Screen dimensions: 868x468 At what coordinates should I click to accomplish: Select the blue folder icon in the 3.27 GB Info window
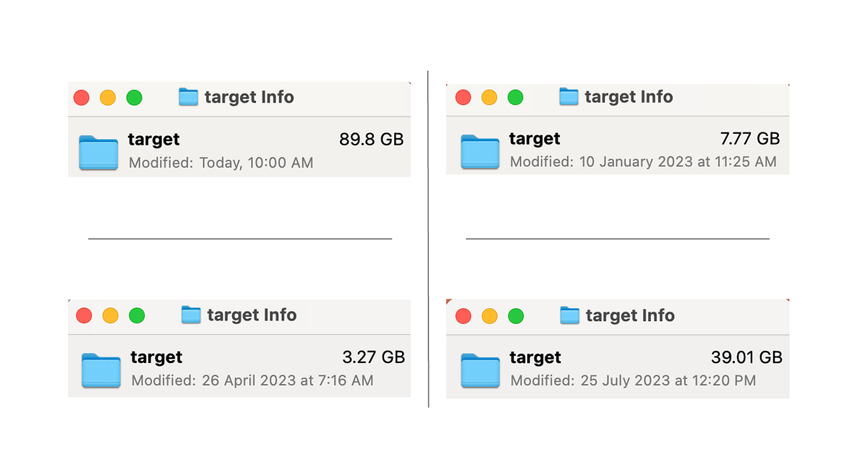(101, 370)
